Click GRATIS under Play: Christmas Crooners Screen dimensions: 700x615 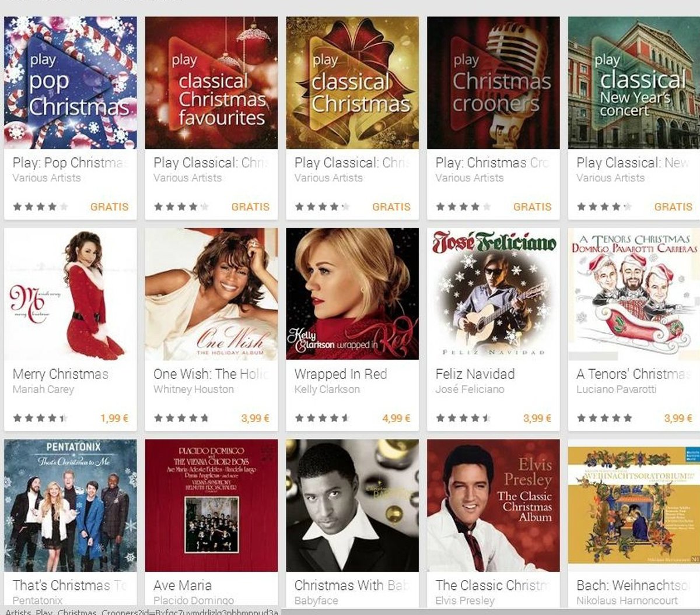coord(532,207)
